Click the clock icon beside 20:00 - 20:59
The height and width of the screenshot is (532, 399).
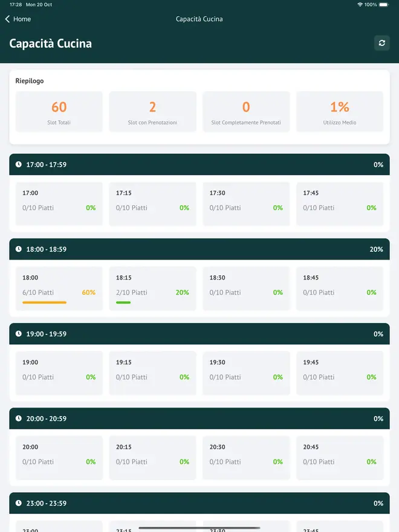click(x=19, y=418)
